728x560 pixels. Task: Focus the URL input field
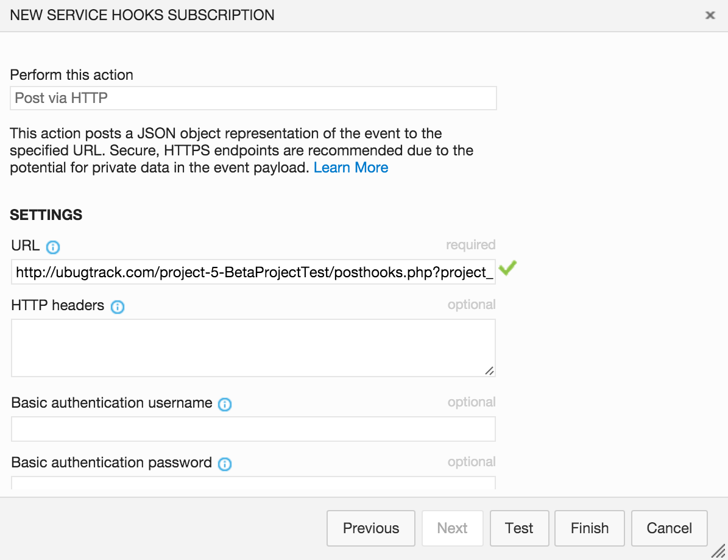click(253, 272)
